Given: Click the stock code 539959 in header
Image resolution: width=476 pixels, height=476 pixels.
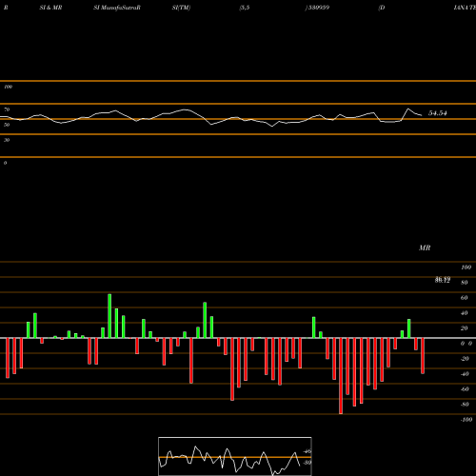Looking at the screenshot, I should coord(318,8).
